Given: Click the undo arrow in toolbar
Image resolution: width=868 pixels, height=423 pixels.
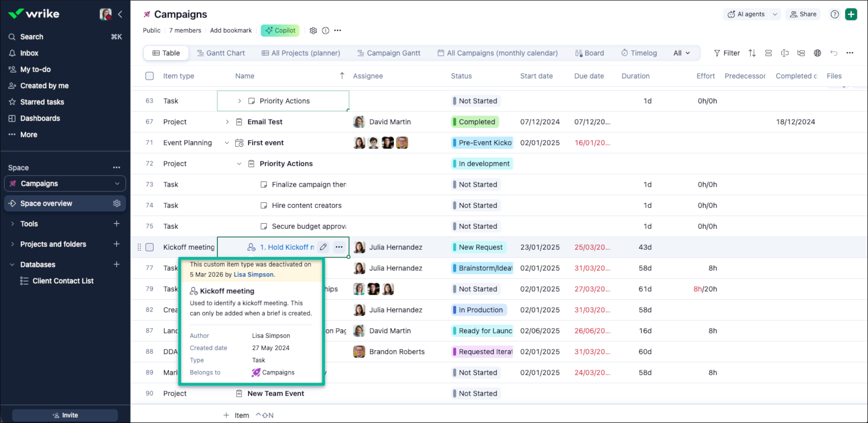Looking at the screenshot, I should [834, 53].
